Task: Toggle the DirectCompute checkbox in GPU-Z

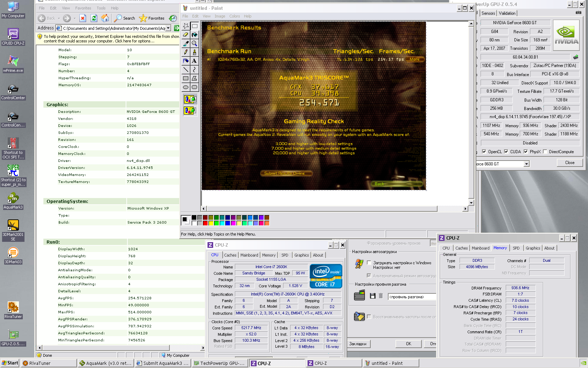Action: (x=545, y=152)
